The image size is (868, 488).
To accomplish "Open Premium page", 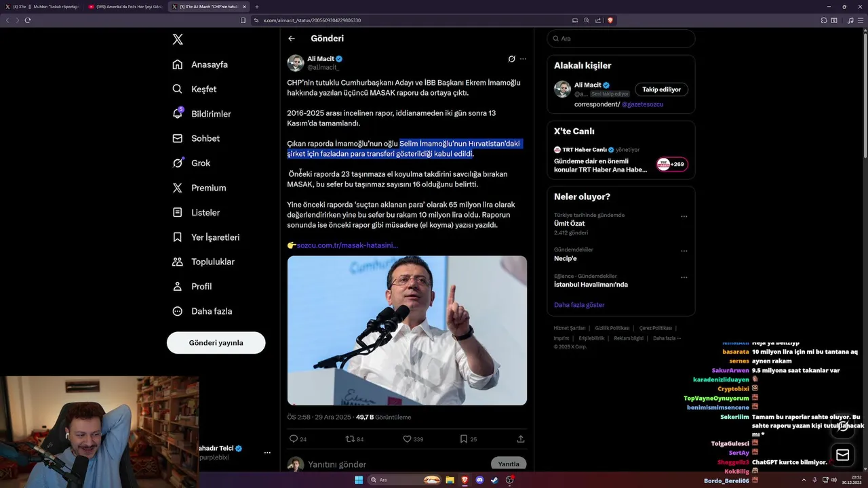I will coord(199,188).
